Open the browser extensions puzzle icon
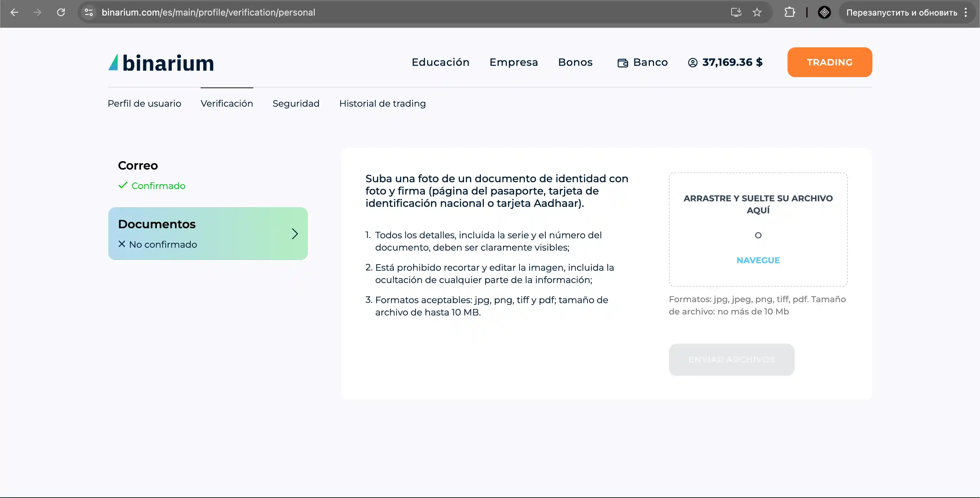The image size is (980, 498). [790, 12]
